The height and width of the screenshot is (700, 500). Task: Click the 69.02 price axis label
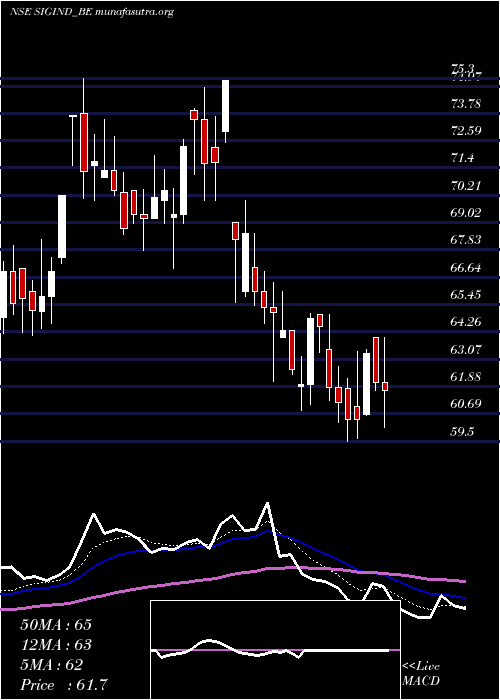pos(466,213)
